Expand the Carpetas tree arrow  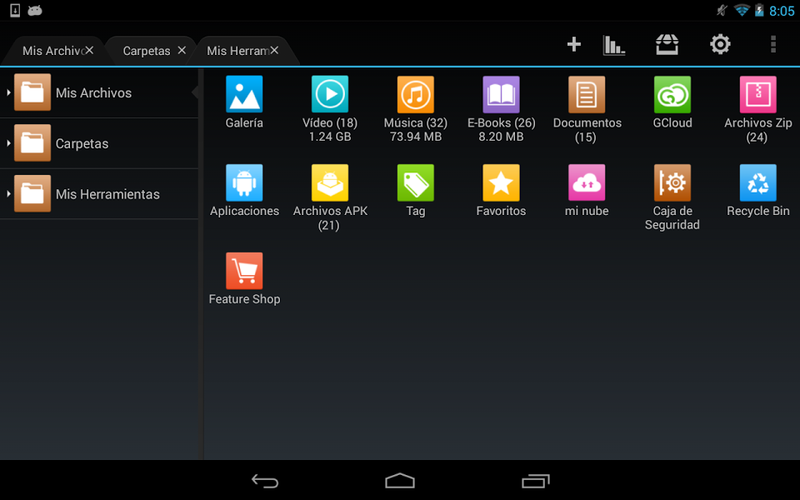8,143
